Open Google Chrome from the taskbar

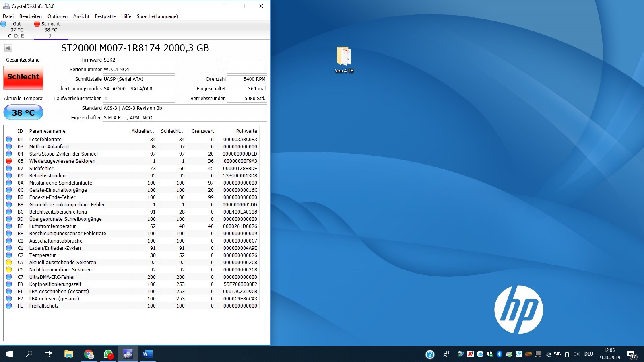click(x=89, y=354)
